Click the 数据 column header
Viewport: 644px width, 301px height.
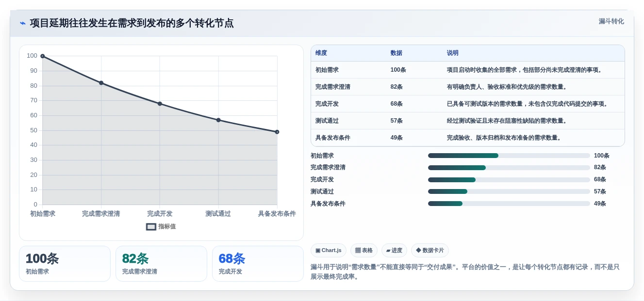click(x=396, y=53)
